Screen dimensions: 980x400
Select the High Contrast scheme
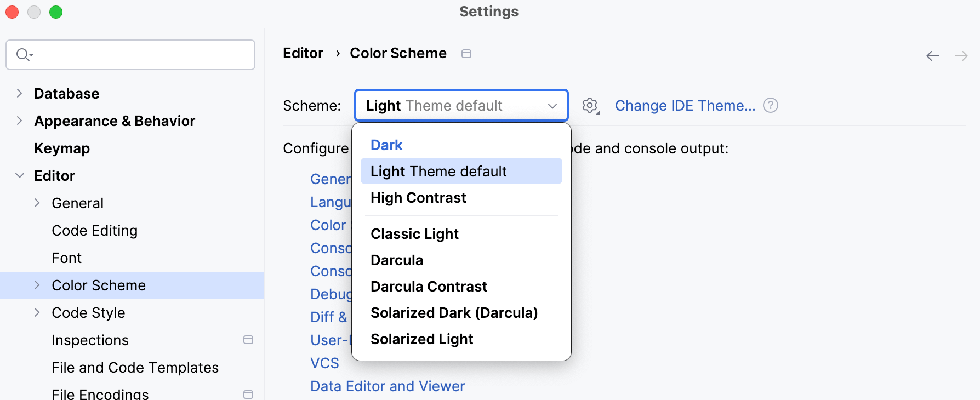pyautogui.click(x=418, y=198)
